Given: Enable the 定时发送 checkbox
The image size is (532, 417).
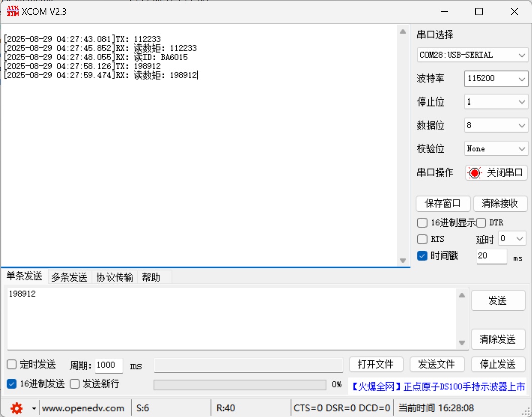Looking at the screenshot, I should (x=12, y=364).
